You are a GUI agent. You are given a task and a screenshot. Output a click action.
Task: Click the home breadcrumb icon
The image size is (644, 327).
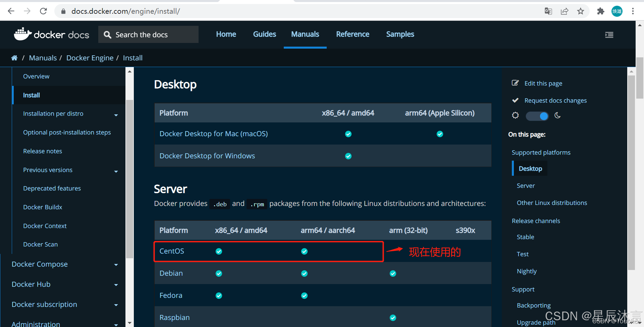tap(14, 58)
